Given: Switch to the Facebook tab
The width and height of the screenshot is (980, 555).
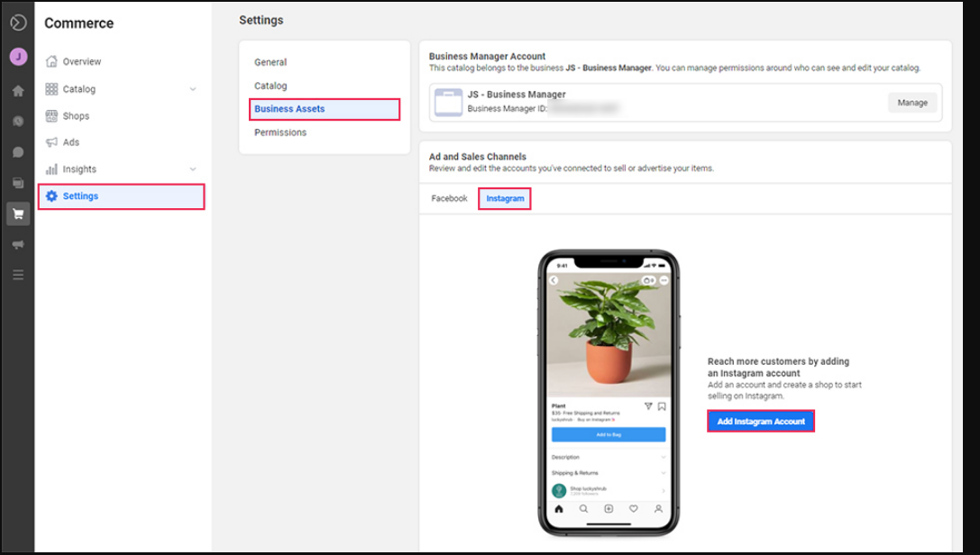Looking at the screenshot, I should pyautogui.click(x=449, y=198).
